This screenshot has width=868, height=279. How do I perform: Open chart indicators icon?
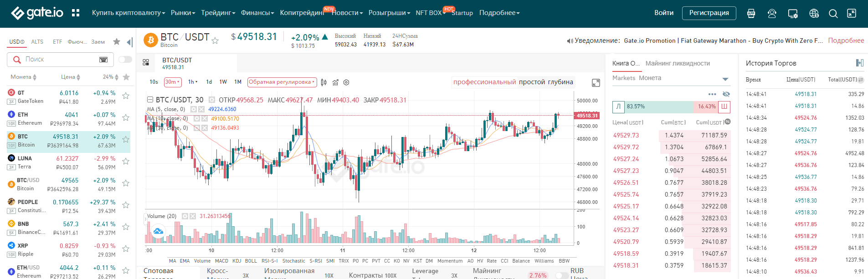tap(335, 82)
